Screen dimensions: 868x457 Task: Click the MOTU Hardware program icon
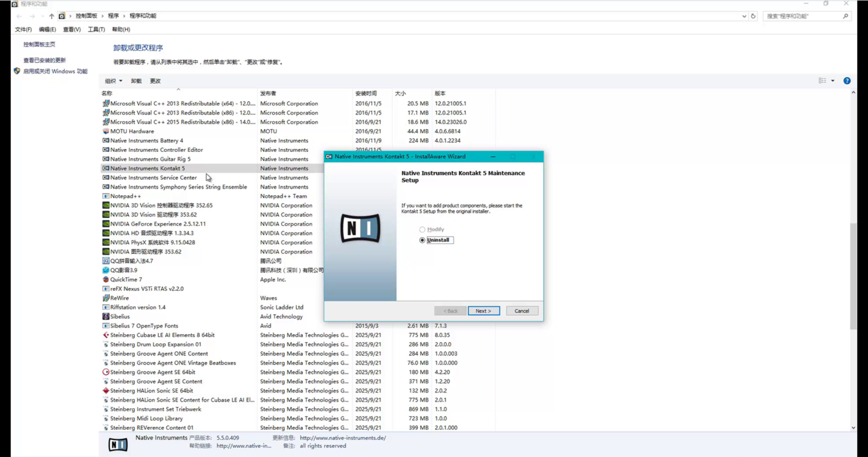click(x=106, y=131)
